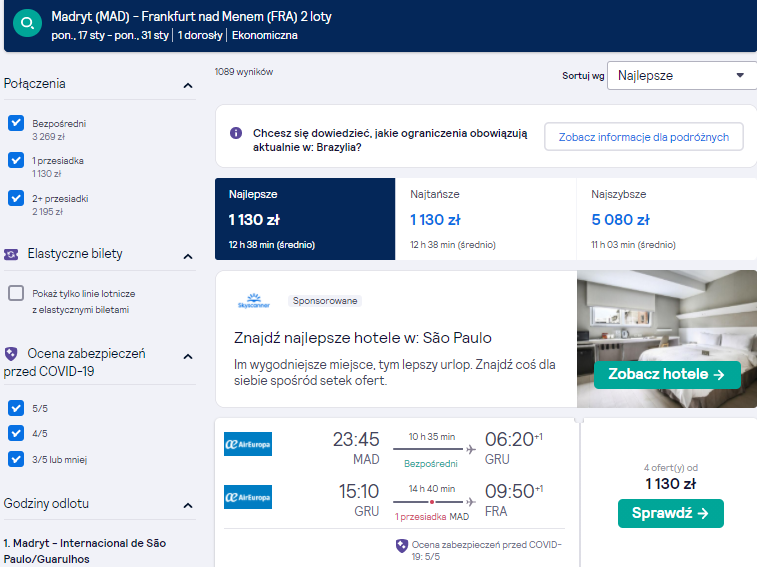
Task: Click Zobacz informacje dla podróżnych button
Action: [644, 137]
